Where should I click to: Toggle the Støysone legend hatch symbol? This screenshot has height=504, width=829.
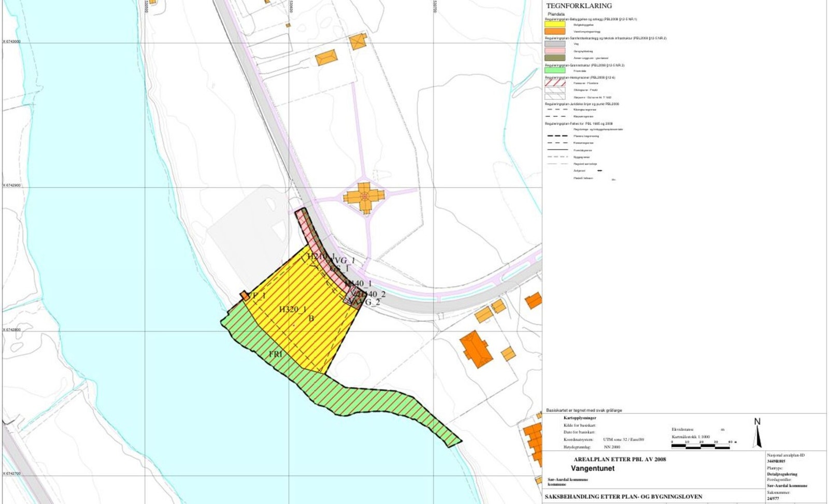555,97
